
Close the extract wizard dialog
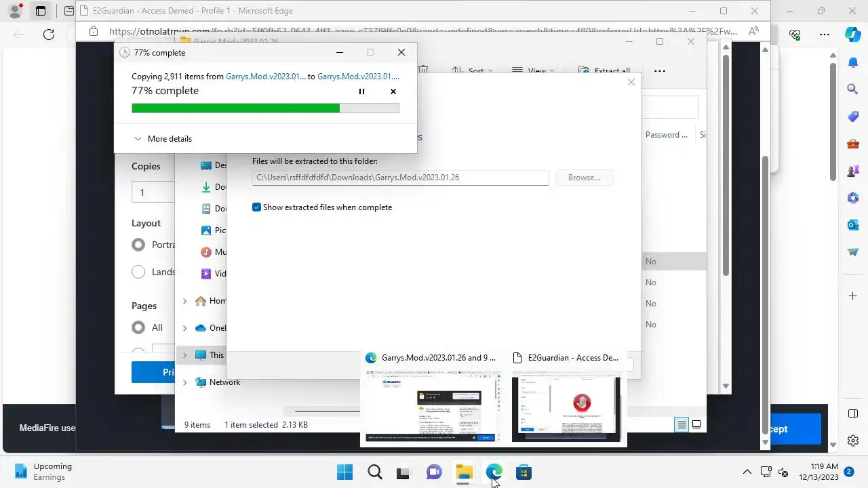pos(631,82)
